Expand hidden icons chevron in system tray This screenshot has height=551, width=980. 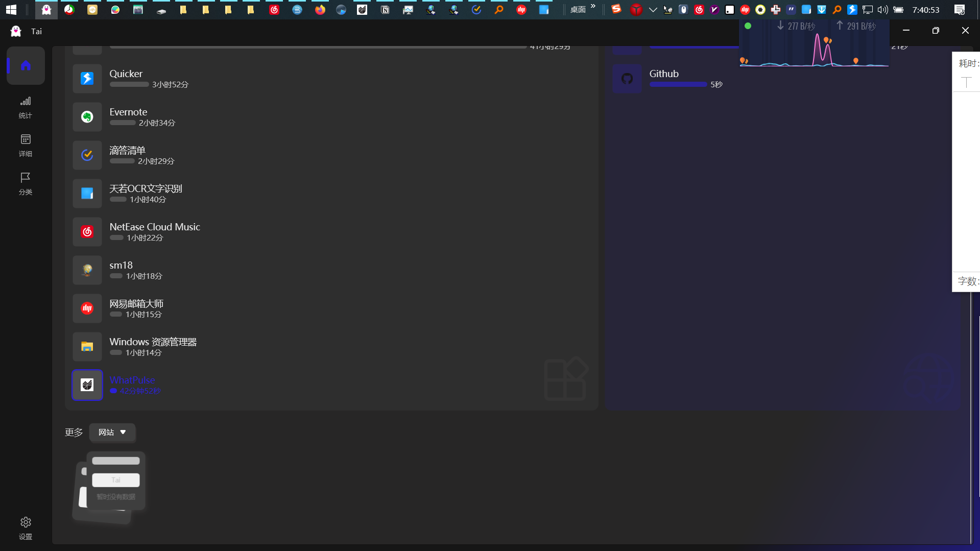[x=653, y=9]
